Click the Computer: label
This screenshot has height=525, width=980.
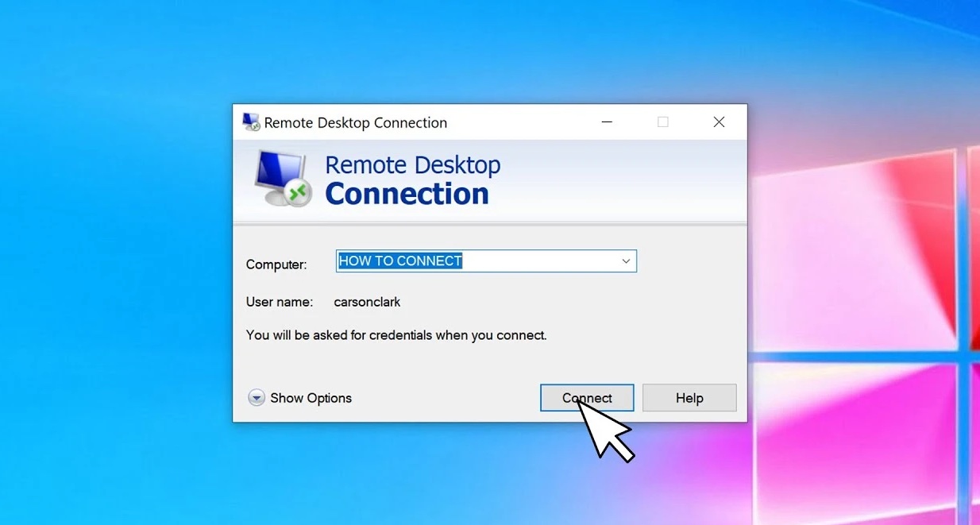(x=276, y=264)
